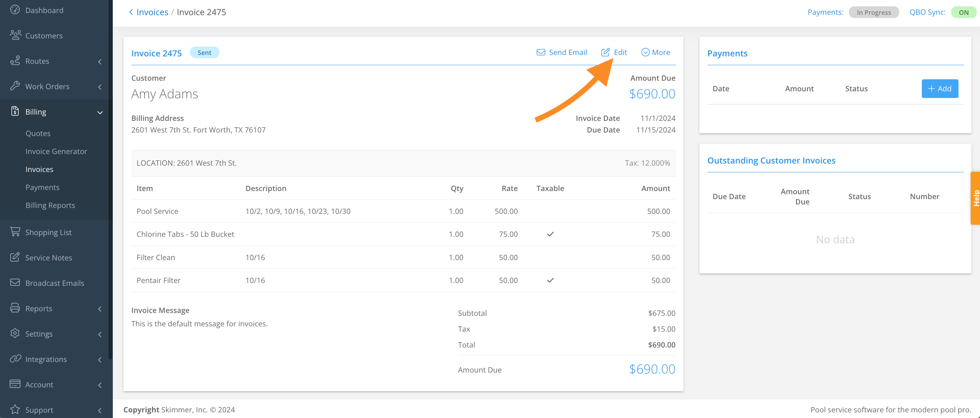Screen dimensions: 980x418
Task: Open the orange Help side tab
Action: pyautogui.click(x=975, y=198)
